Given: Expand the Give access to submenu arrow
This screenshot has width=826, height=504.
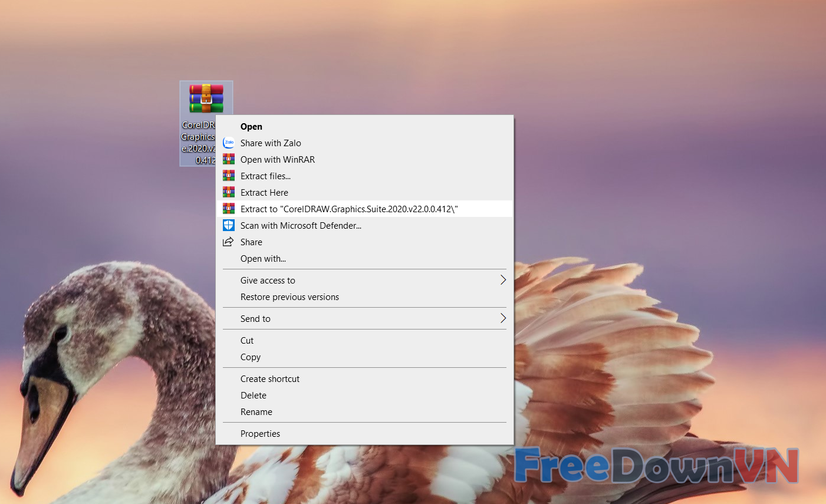Looking at the screenshot, I should pos(502,280).
